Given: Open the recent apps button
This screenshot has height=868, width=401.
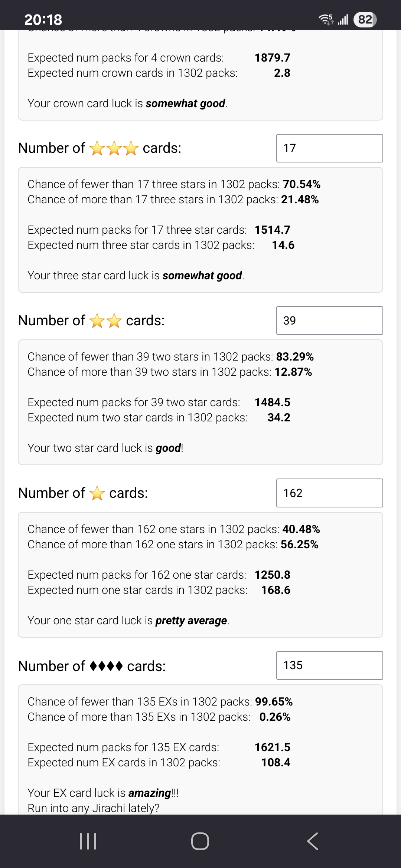Looking at the screenshot, I should (88, 841).
